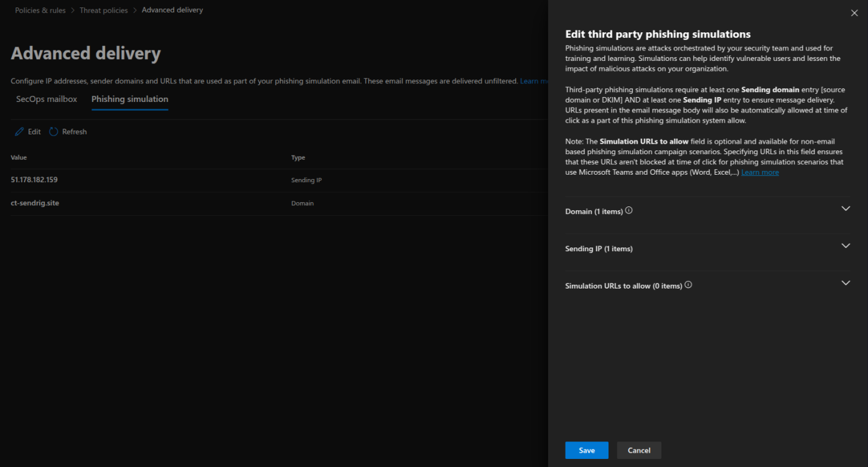Expand the Sending IP (1 items) section
Viewport: 868px width, 467px height.
click(846, 246)
